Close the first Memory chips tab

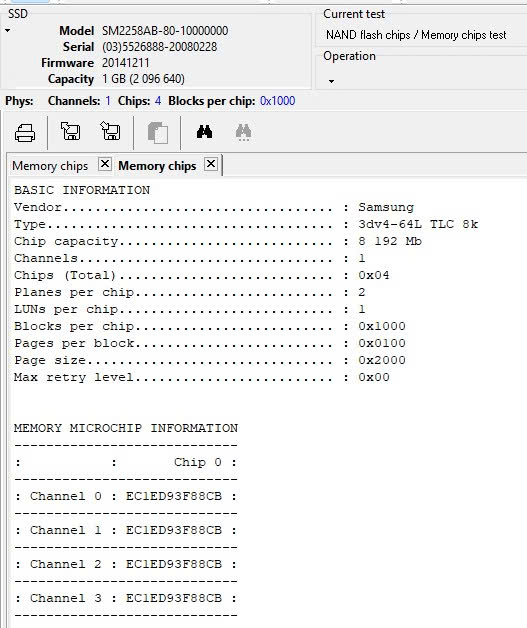tap(105, 164)
